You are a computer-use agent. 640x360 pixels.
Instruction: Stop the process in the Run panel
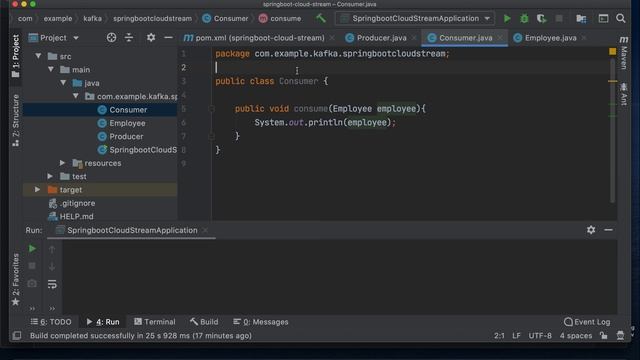point(32,266)
